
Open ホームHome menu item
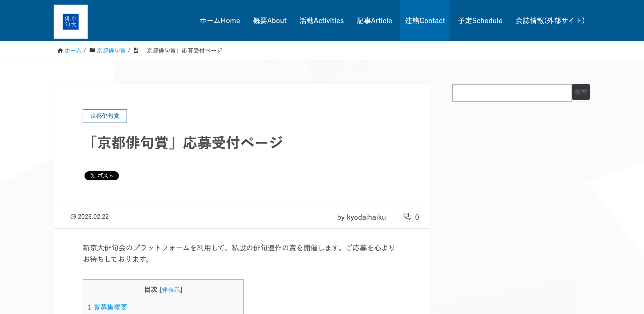pos(220,21)
